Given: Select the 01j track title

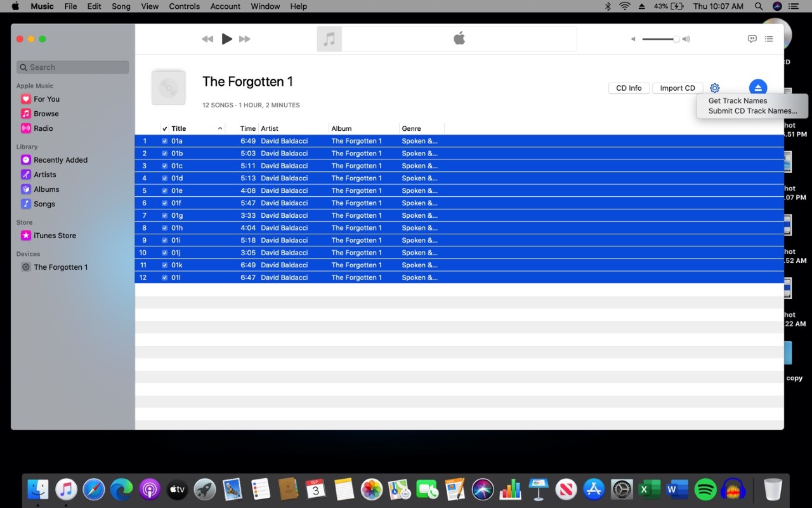Looking at the screenshot, I should tap(176, 253).
